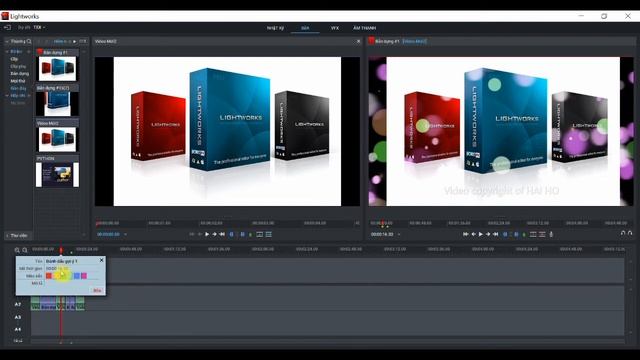
Task: Select the Clip filter
Action: point(14,59)
